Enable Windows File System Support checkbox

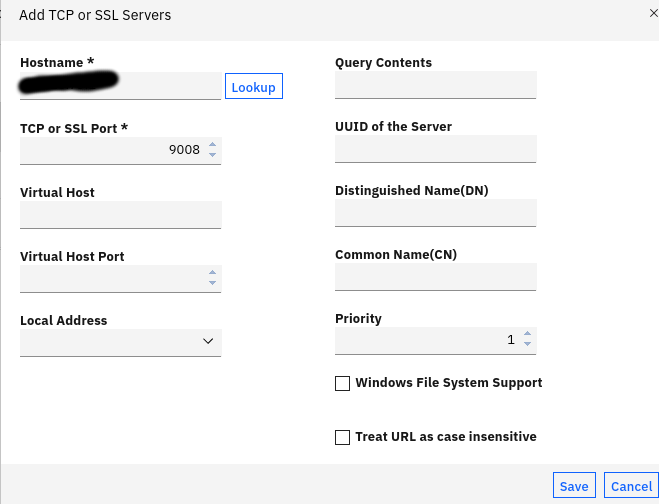pyautogui.click(x=342, y=383)
